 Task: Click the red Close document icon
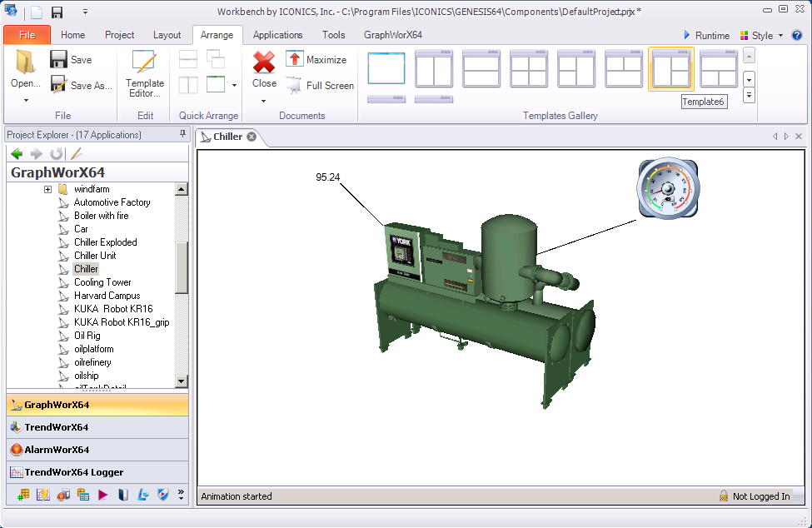pyautogui.click(x=264, y=62)
